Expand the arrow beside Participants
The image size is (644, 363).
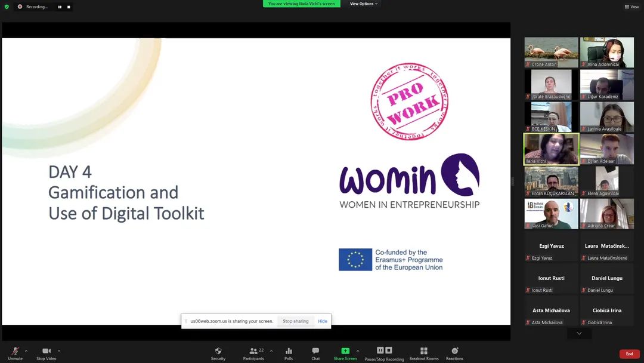click(271, 351)
